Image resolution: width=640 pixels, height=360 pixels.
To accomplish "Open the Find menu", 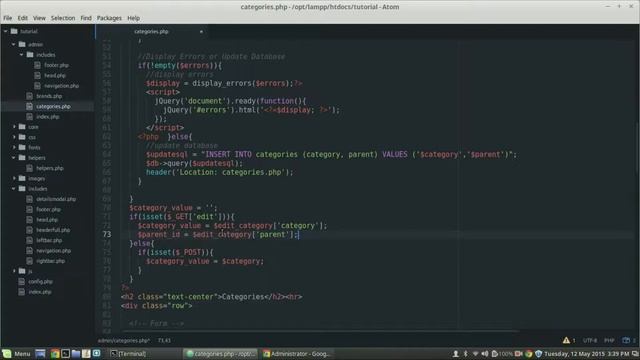I will tap(86, 18).
